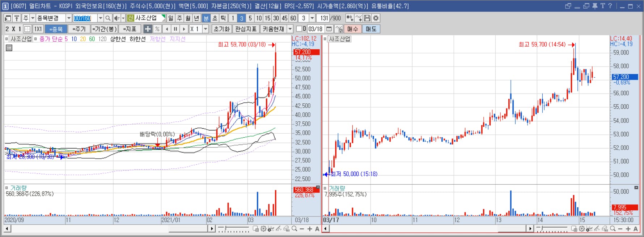Click the next step playback arrow
This screenshot has height=237, width=644.
click(x=184, y=29)
